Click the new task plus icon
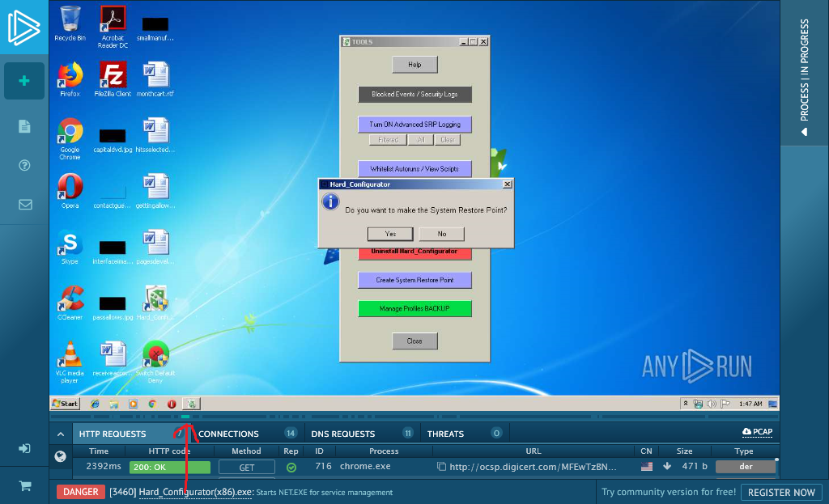 click(24, 81)
